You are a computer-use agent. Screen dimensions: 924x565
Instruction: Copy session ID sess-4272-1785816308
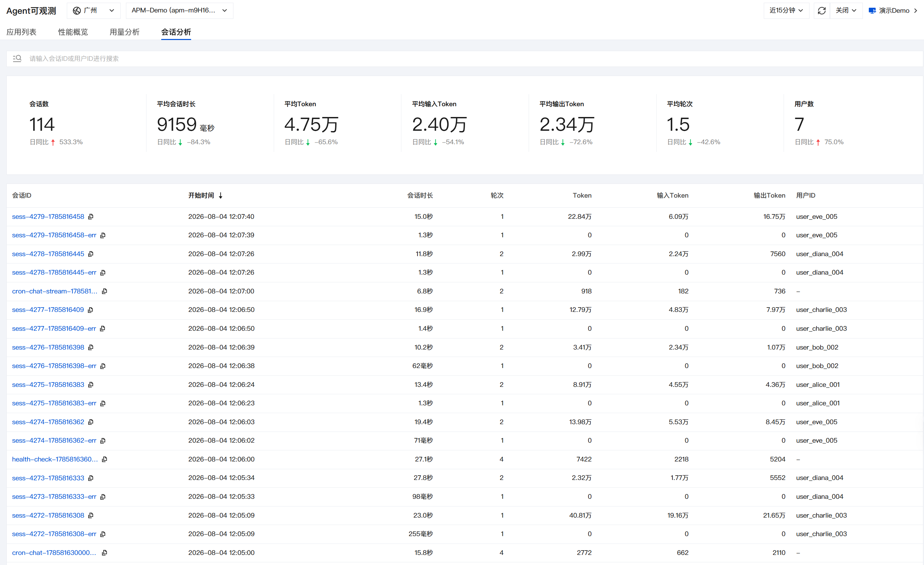coord(91,516)
